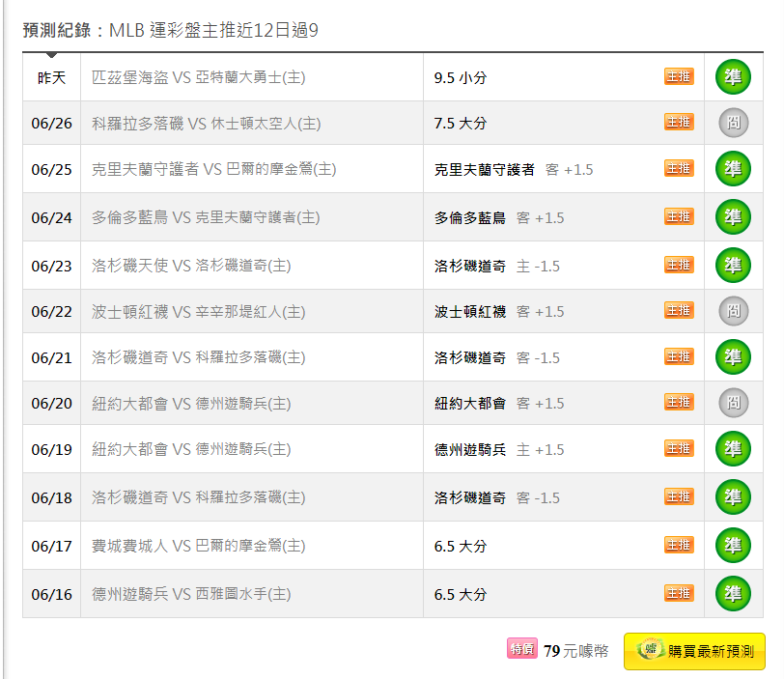The width and height of the screenshot is (784, 679).
Task: Click the green 準 badge on 06/17 row
Action: (x=733, y=546)
